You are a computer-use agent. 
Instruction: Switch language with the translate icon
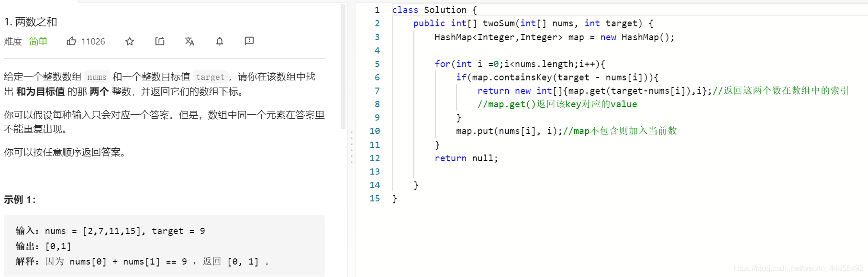[x=189, y=41]
